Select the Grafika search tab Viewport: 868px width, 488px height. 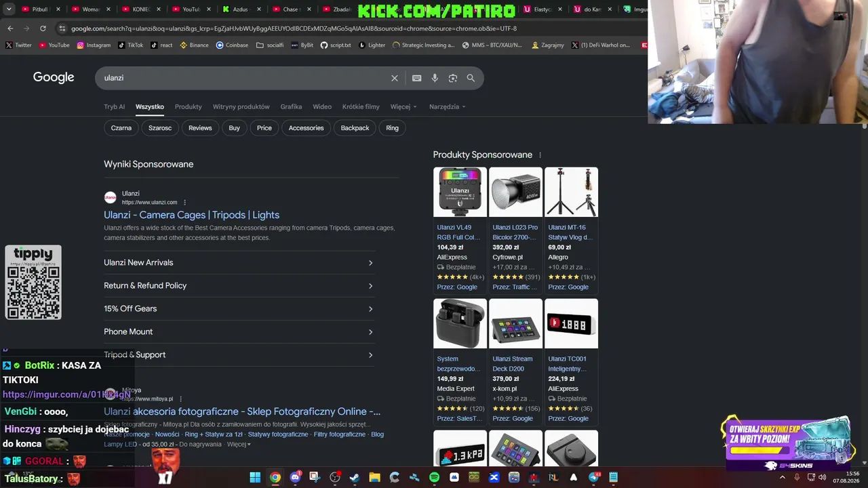click(291, 106)
